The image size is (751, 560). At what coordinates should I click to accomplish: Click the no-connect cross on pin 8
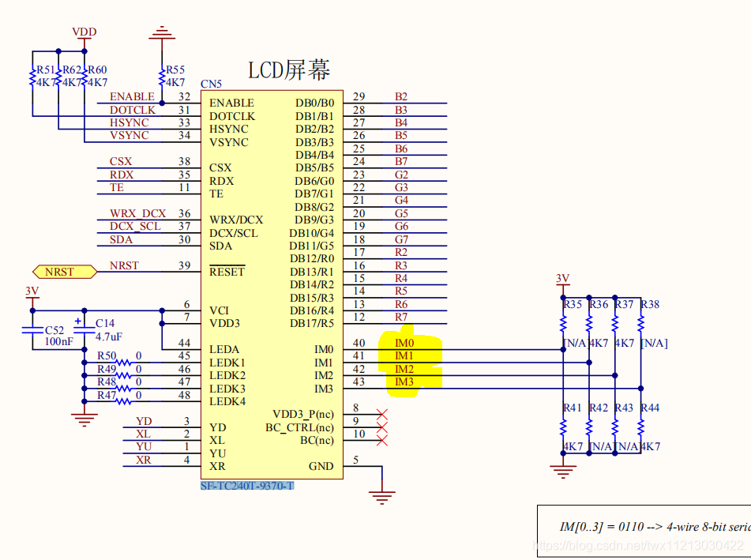(381, 414)
